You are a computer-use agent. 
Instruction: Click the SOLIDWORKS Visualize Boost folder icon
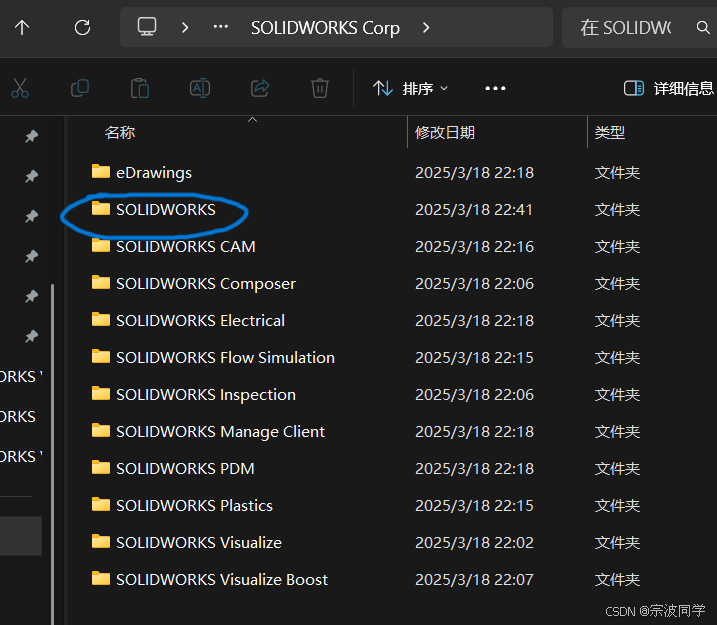click(101, 579)
